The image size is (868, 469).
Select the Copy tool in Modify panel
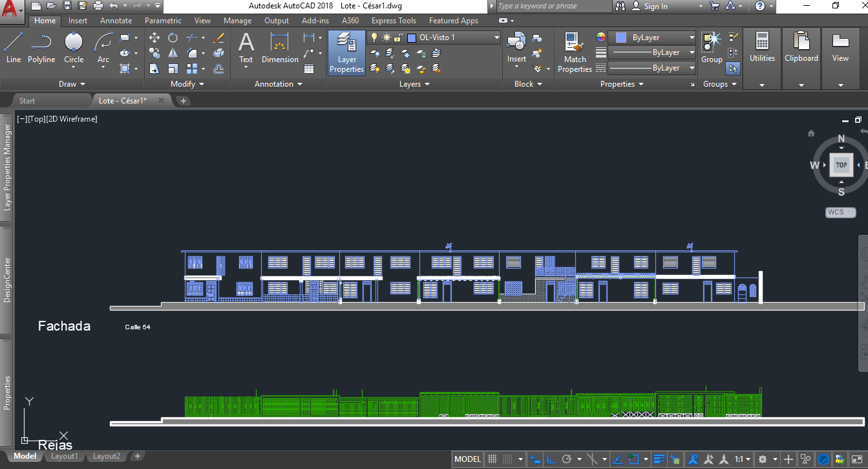coord(154,53)
